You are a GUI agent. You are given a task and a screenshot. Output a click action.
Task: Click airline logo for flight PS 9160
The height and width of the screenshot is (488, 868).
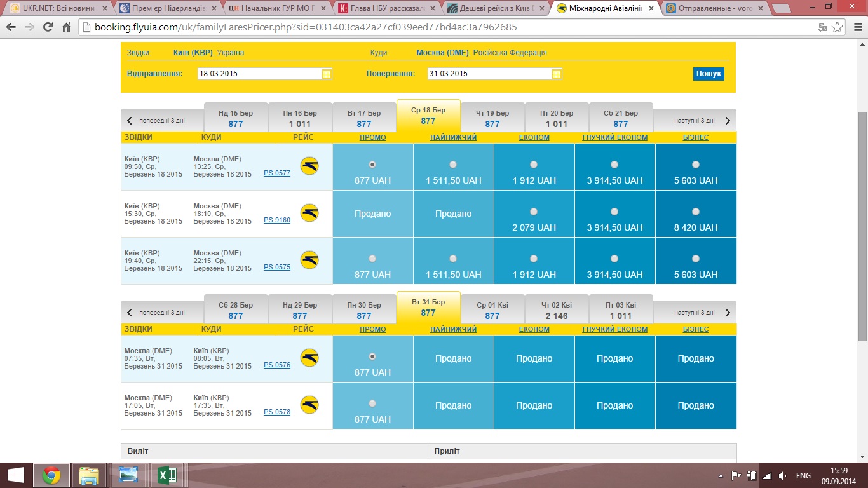tap(309, 213)
